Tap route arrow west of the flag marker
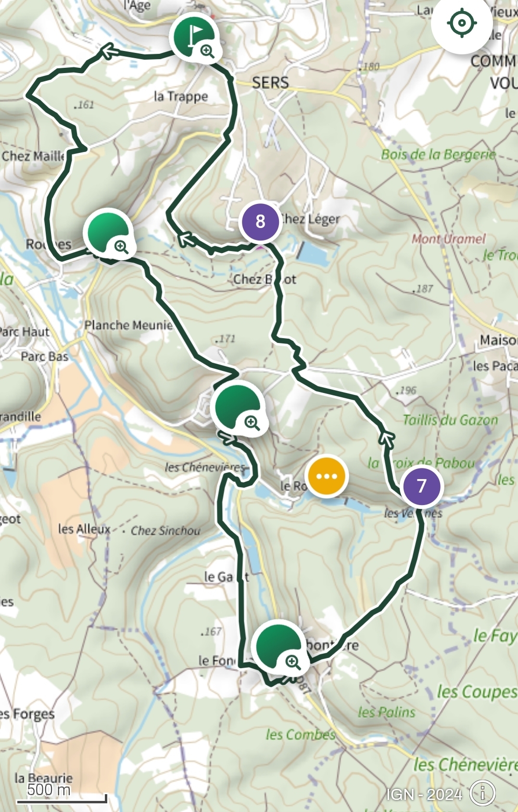 coord(109,51)
